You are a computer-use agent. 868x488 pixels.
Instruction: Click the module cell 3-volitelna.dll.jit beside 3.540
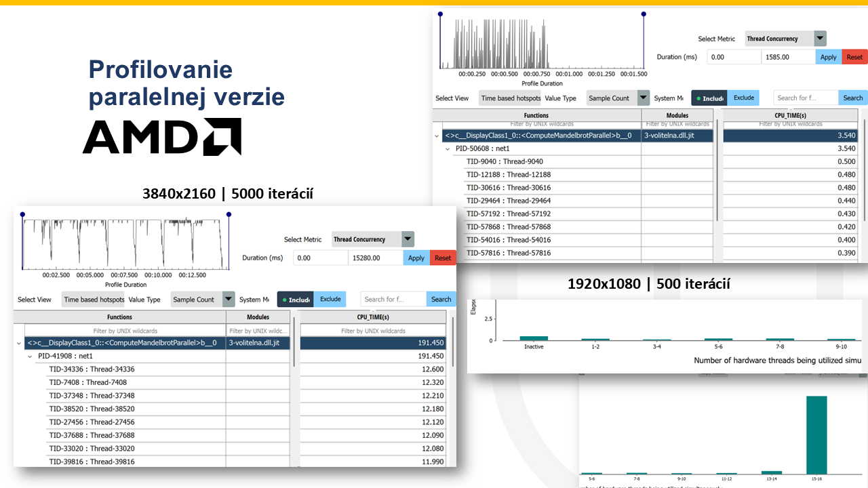pyautogui.click(x=677, y=136)
